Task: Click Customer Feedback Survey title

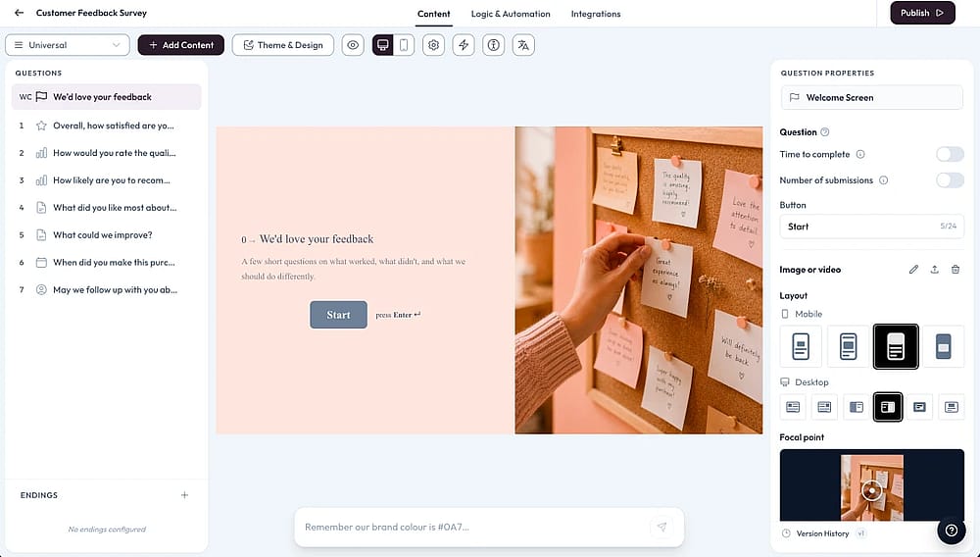Action: pyautogui.click(x=91, y=13)
